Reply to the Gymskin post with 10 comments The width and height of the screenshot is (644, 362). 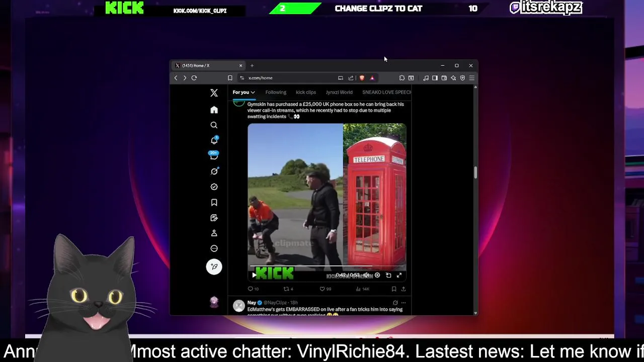pyautogui.click(x=253, y=289)
